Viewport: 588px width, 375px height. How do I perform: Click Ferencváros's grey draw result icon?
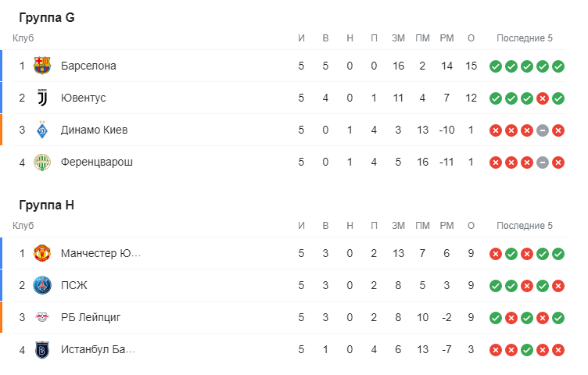pos(542,162)
